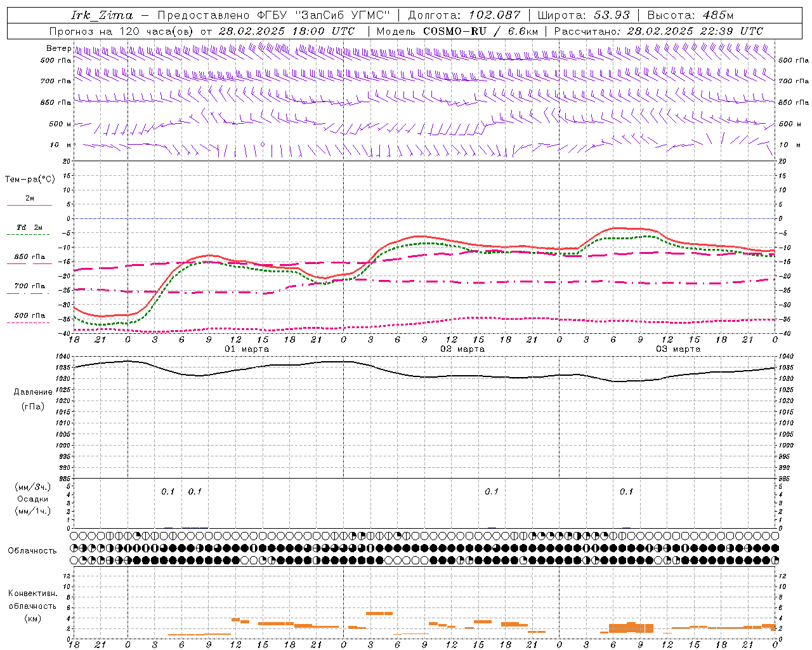Click the "(мм/1ч.)" precipitation unit label
This screenshot has height=650, width=812.
point(33,511)
